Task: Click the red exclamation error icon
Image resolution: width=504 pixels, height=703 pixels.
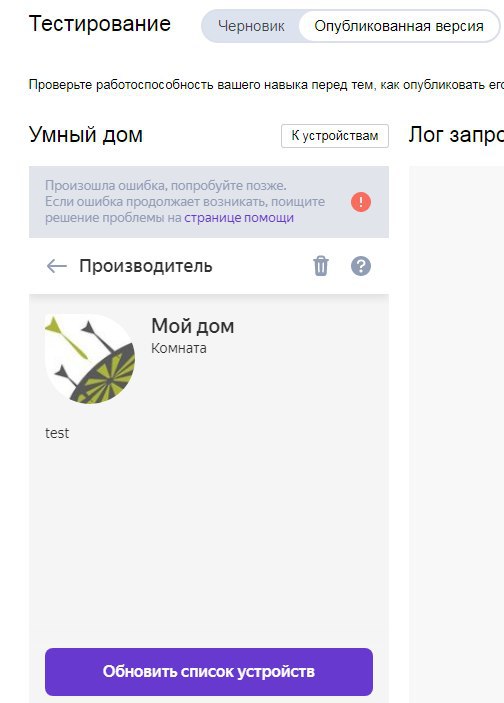Action: coord(361,202)
